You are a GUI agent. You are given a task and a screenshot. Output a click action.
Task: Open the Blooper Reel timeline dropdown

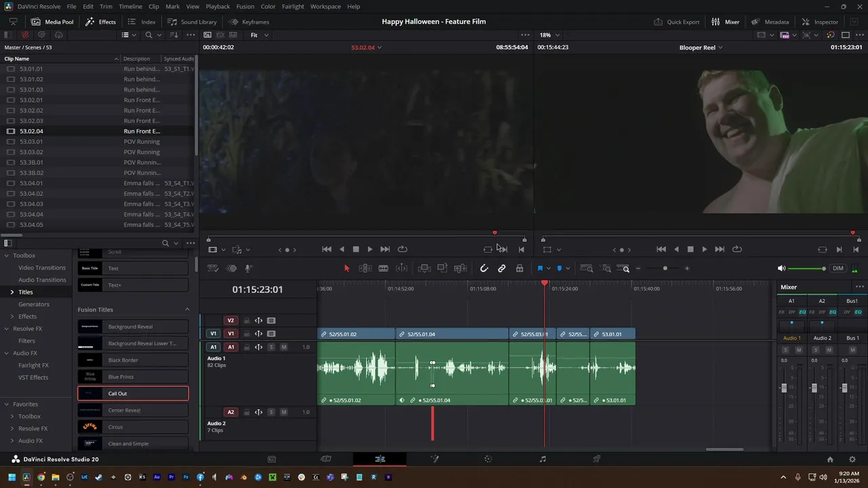click(701, 47)
